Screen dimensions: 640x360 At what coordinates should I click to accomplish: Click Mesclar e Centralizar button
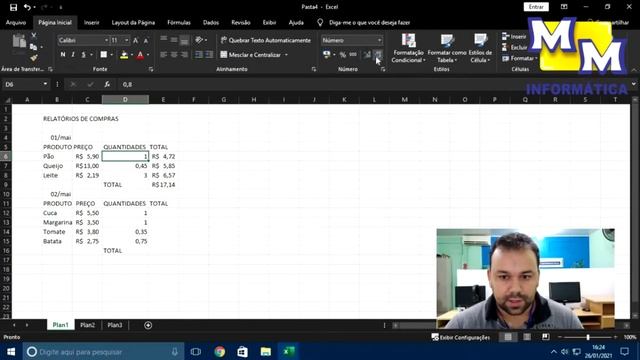(251, 55)
